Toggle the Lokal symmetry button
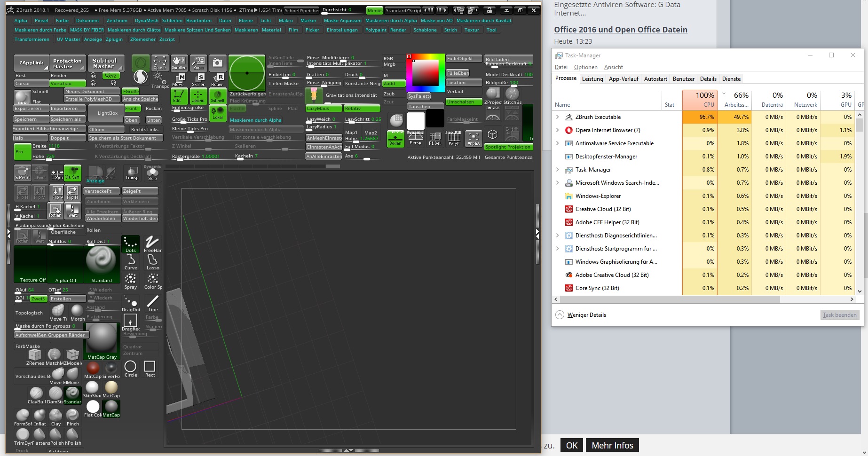 pyautogui.click(x=217, y=113)
